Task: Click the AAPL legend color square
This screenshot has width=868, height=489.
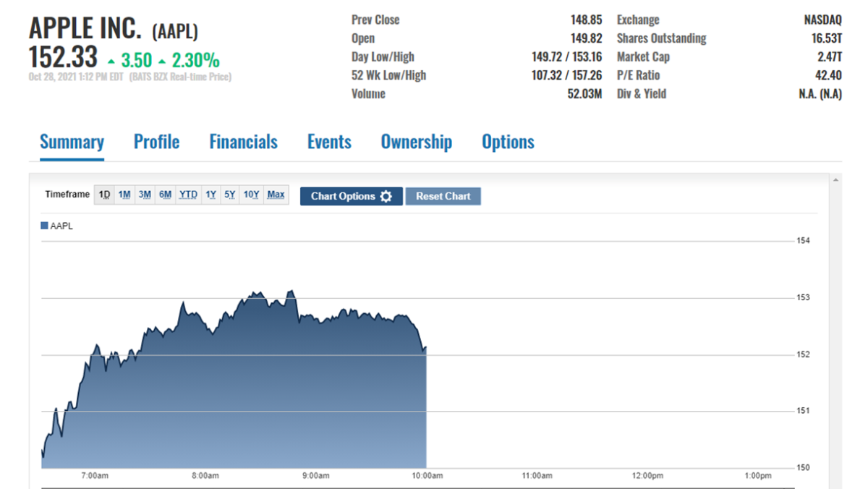Action: (44, 226)
